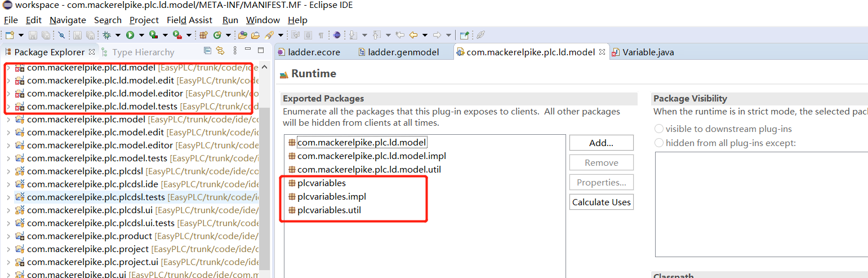Click the Run External Tools icon

[x=177, y=35]
